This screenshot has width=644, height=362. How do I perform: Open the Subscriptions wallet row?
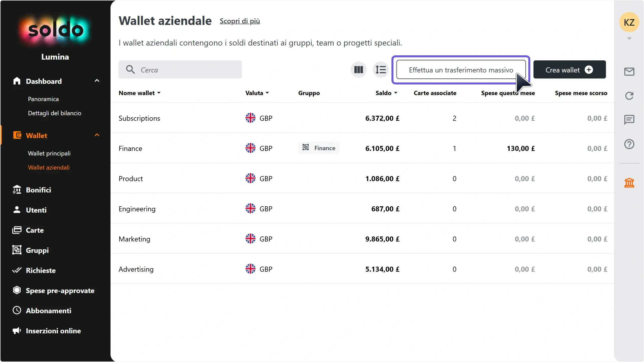(x=362, y=118)
